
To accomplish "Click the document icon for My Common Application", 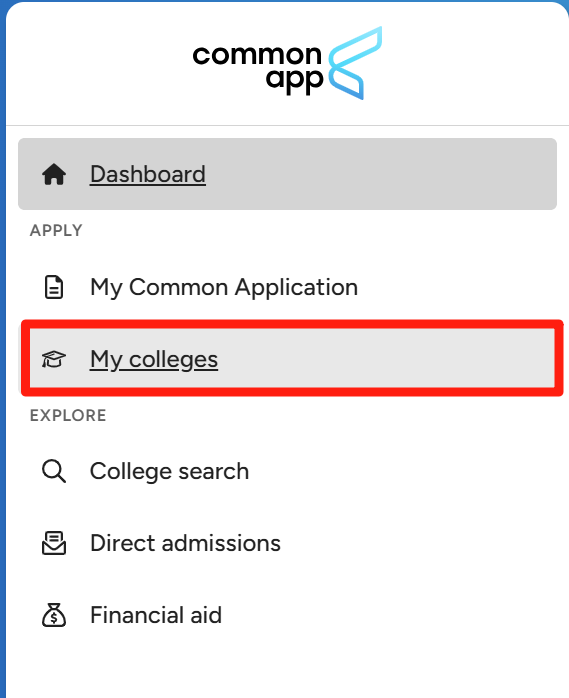I will pos(54,287).
